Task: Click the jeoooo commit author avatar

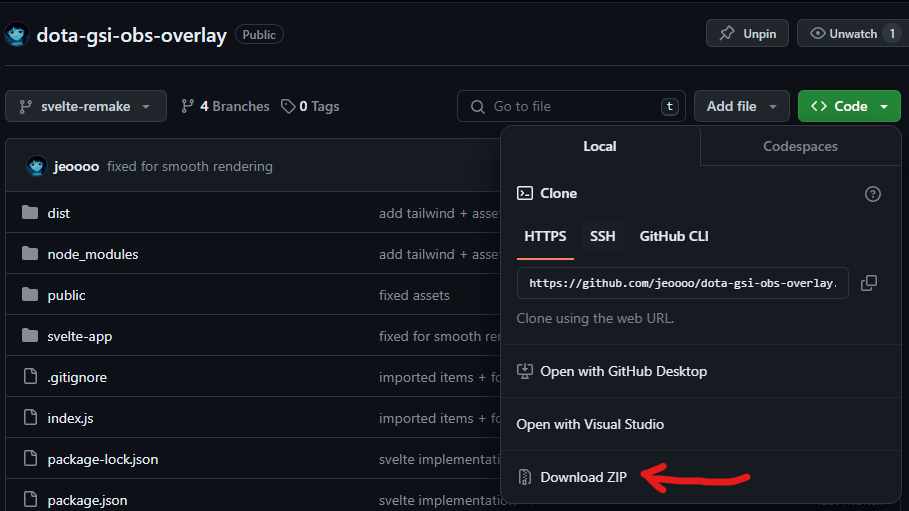Action: pyautogui.click(x=37, y=166)
